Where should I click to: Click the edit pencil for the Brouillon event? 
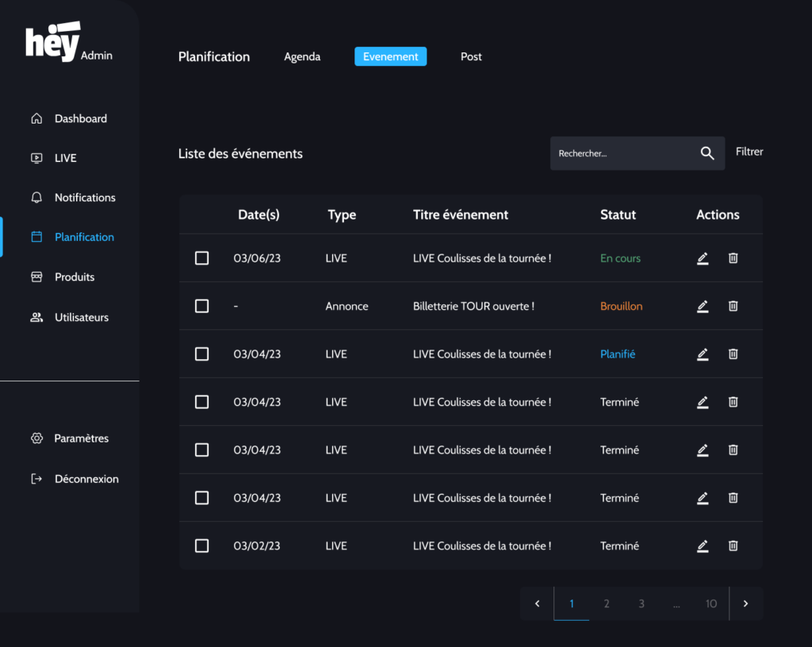702,306
